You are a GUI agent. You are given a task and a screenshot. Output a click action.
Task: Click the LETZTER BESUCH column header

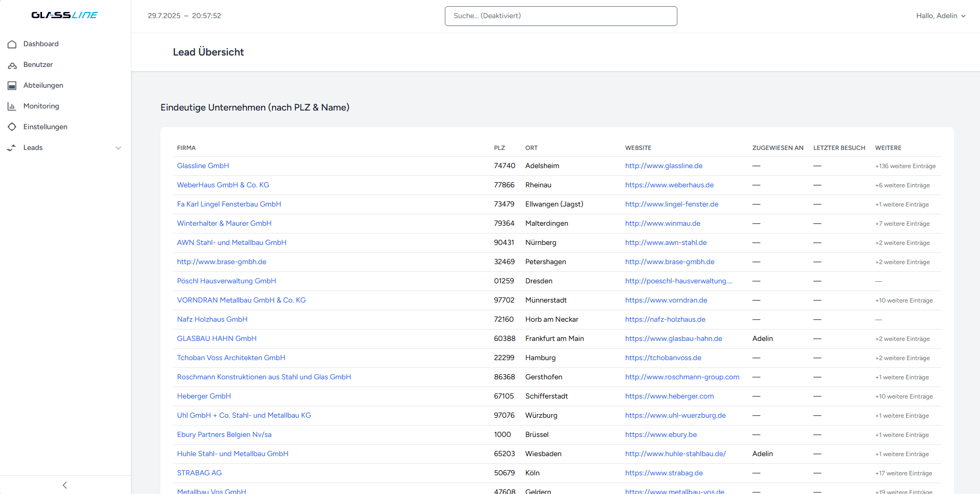(839, 148)
